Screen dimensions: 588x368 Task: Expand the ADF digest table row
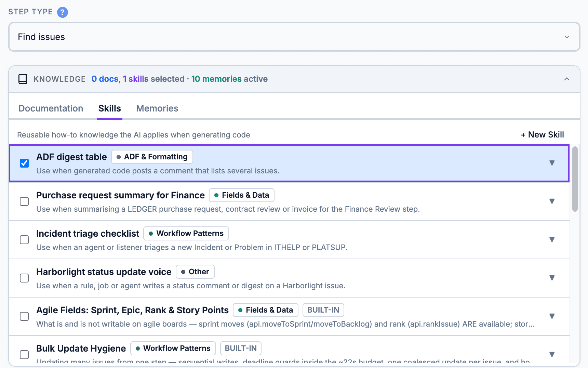(552, 163)
